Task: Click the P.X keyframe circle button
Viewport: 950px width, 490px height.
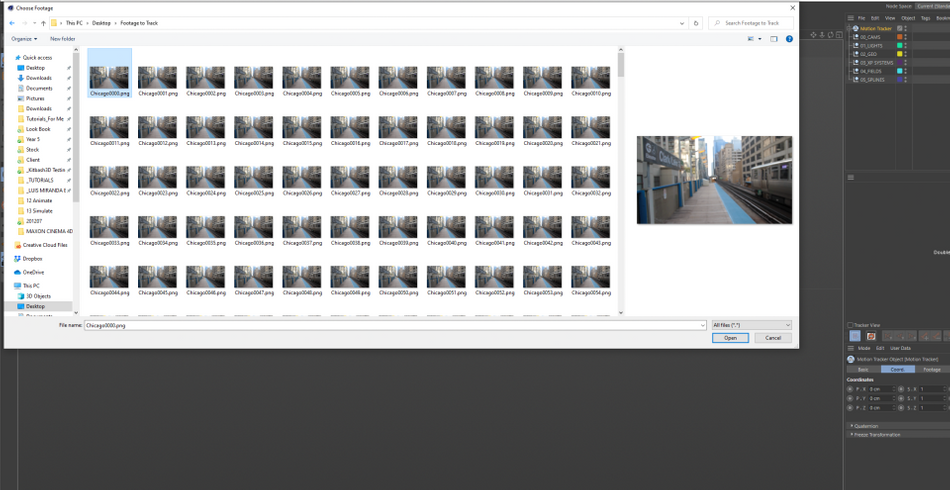Action: pyautogui.click(x=851, y=389)
